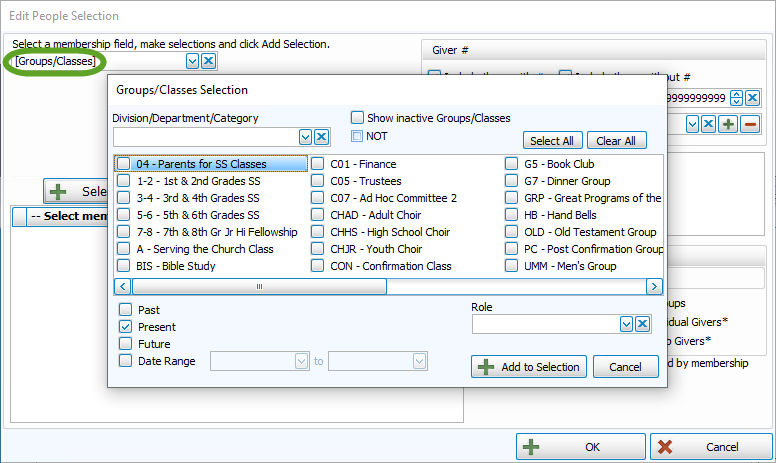776x463 pixels.
Task: Expand the Role dropdown list
Action: point(627,324)
